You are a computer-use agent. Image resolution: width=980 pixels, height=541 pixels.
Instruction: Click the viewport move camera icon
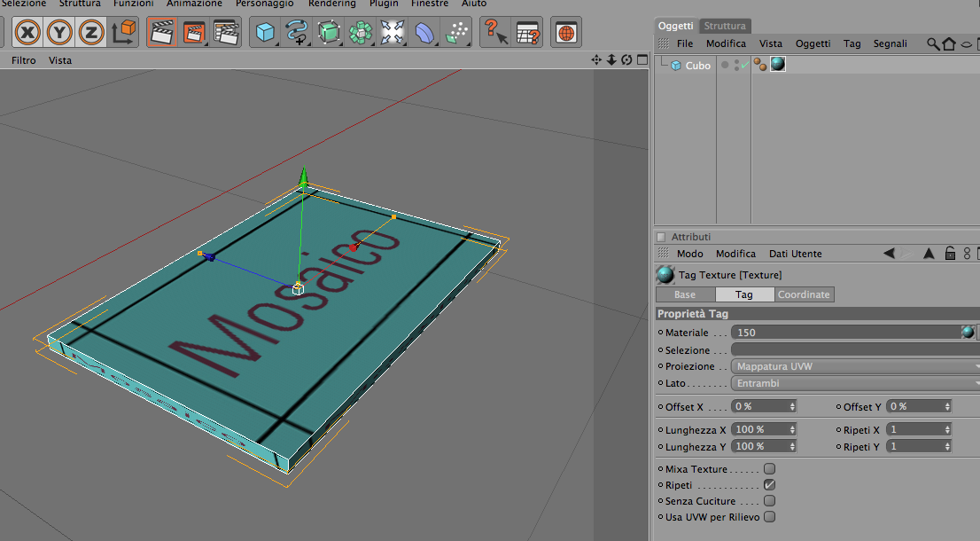pos(596,60)
